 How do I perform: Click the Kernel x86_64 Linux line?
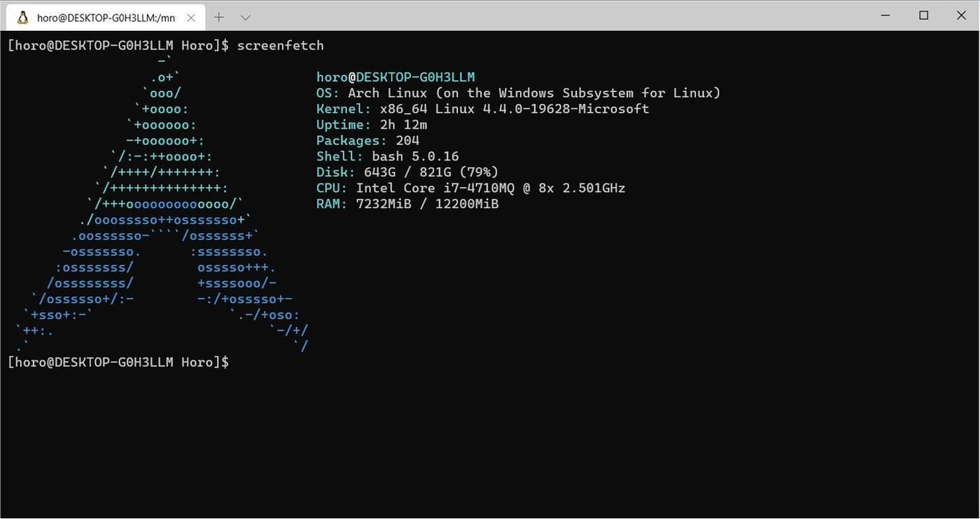483,109
